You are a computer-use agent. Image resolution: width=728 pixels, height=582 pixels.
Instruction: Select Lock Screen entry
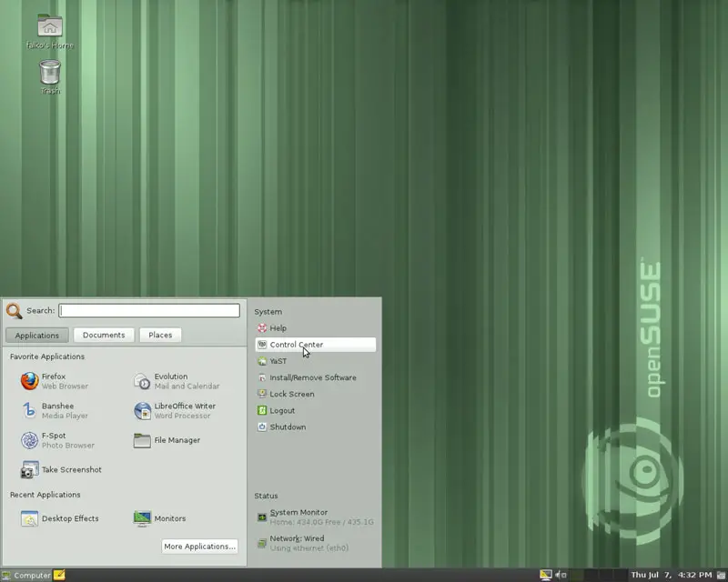tap(316, 394)
